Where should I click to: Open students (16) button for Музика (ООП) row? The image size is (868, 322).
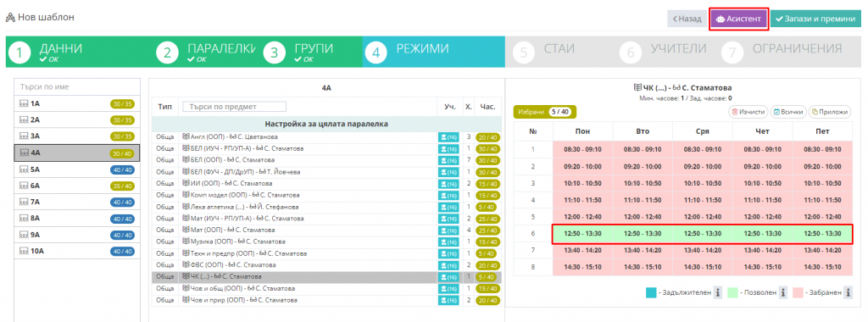click(448, 241)
